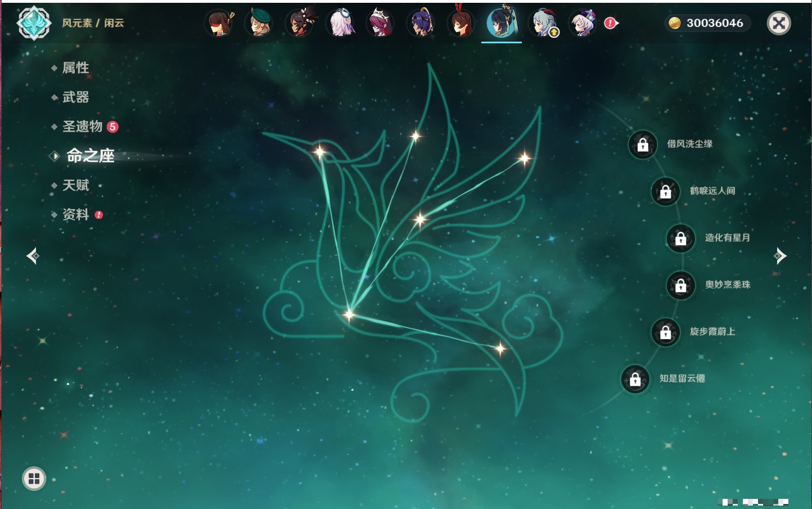Click the red exclamation alert badge
The image size is (812, 509).
click(611, 23)
